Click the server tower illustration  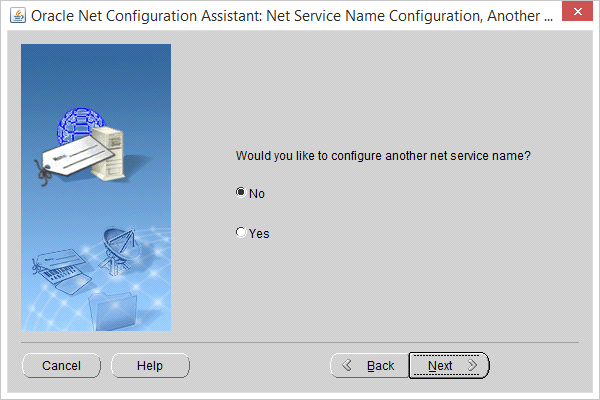[108, 153]
